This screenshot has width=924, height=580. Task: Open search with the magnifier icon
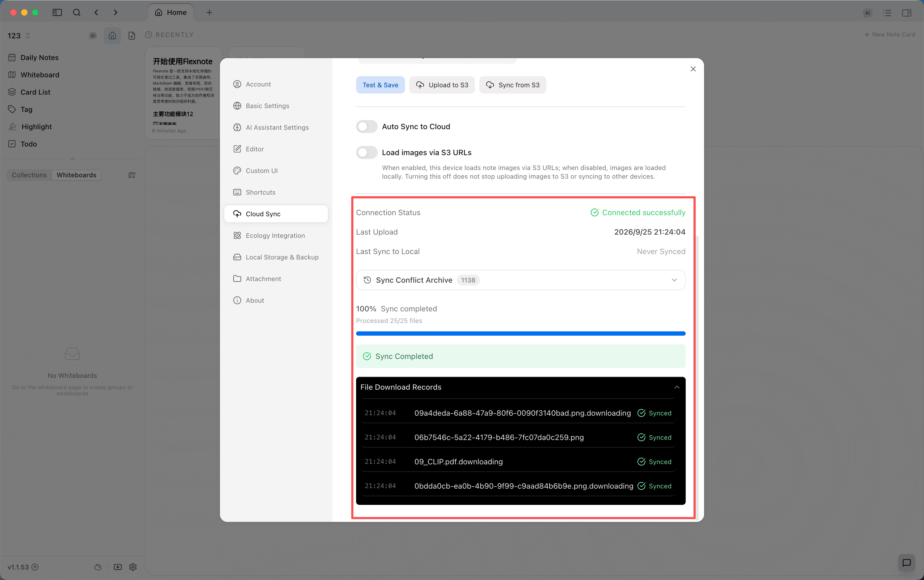(x=77, y=13)
